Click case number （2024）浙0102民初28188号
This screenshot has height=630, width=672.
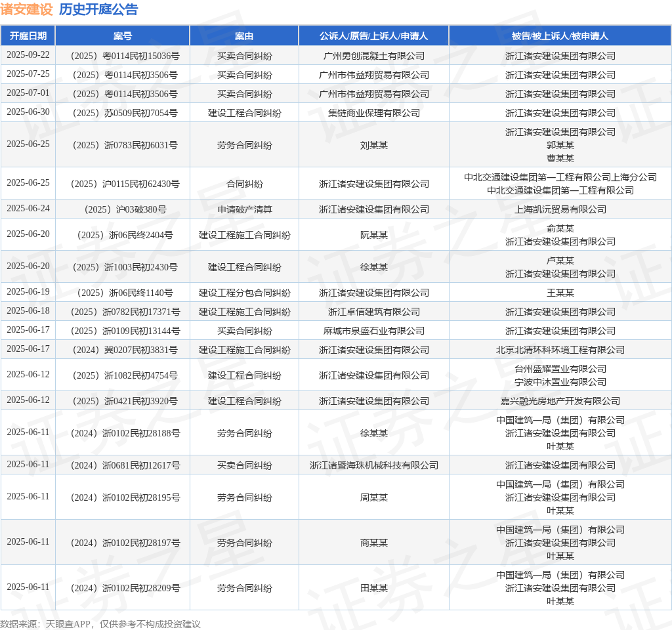[123, 433]
